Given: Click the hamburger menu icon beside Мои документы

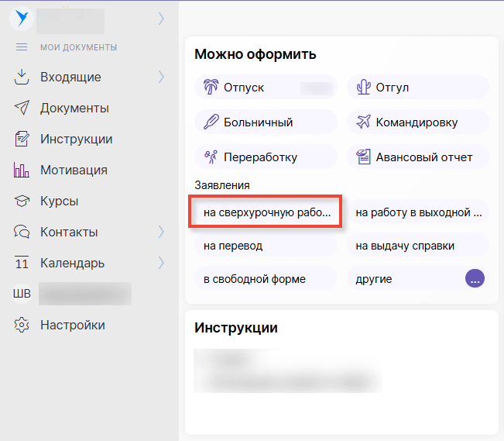Looking at the screenshot, I should (x=22, y=47).
